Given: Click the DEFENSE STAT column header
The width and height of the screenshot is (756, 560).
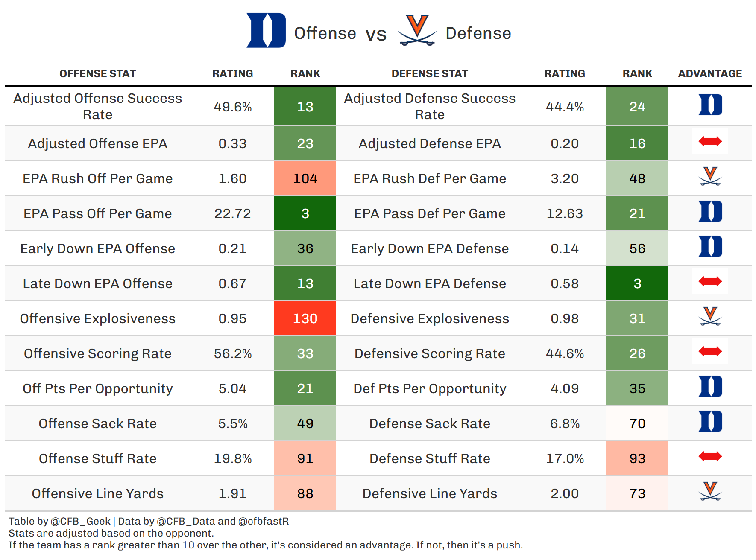Looking at the screenshot, I should pos(430,74).
